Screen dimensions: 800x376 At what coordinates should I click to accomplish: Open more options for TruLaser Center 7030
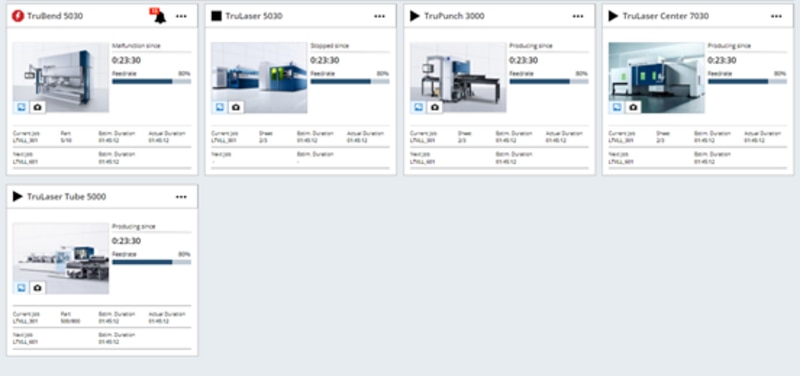coord(777,16)
